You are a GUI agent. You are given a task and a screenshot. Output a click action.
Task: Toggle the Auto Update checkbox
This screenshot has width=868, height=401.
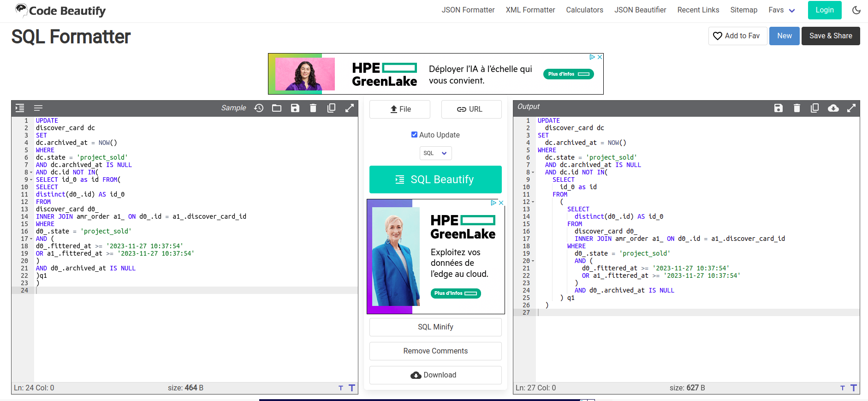pos(414,135)
